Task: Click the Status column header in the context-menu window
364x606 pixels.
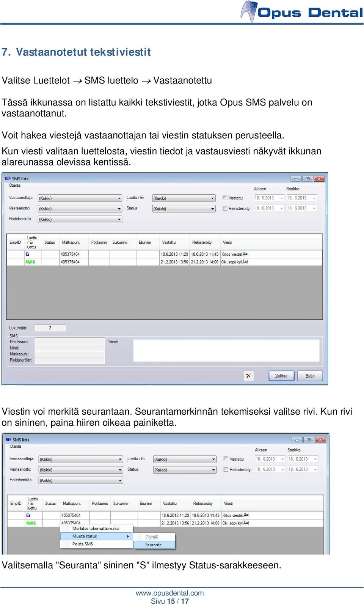Action: tap(50, 503)
